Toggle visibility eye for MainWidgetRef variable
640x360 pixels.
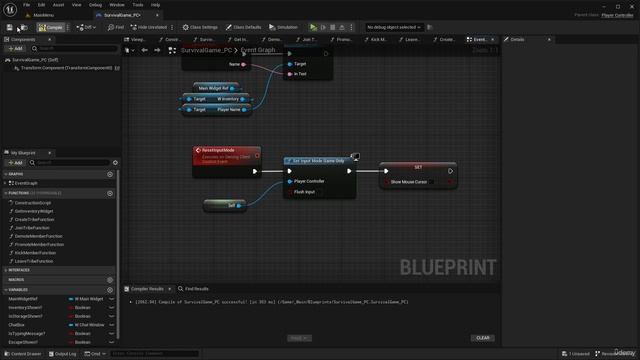(111, 299)
